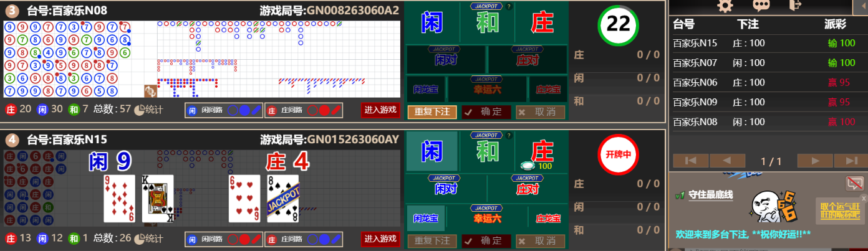Click 确定 confirm for table N15

tap(486, 241)
